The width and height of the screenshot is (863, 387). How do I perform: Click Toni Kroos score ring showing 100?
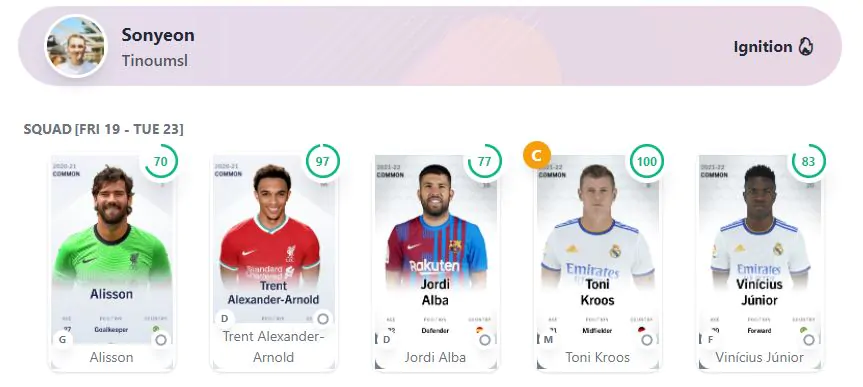pos(647,161)
